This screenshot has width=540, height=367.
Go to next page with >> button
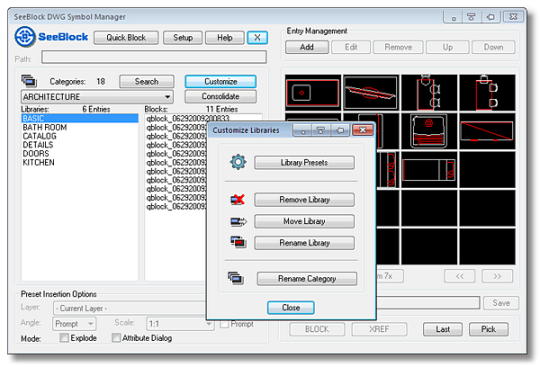pos(497,276)
